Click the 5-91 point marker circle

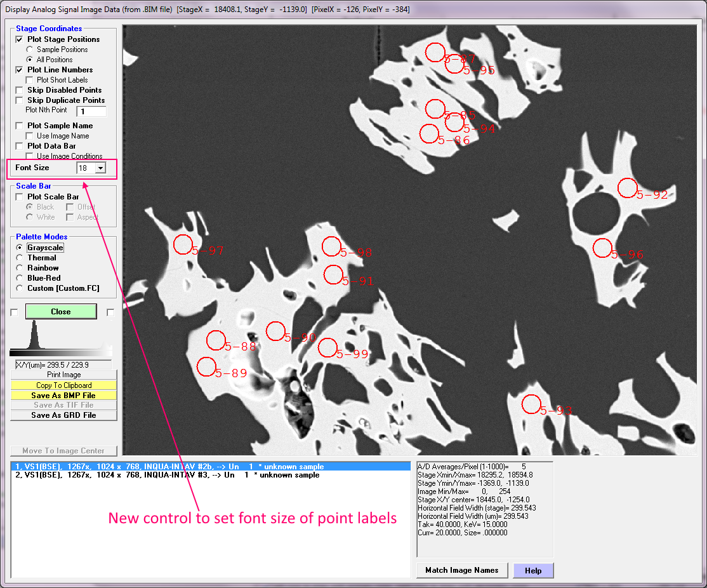point(333,275)
